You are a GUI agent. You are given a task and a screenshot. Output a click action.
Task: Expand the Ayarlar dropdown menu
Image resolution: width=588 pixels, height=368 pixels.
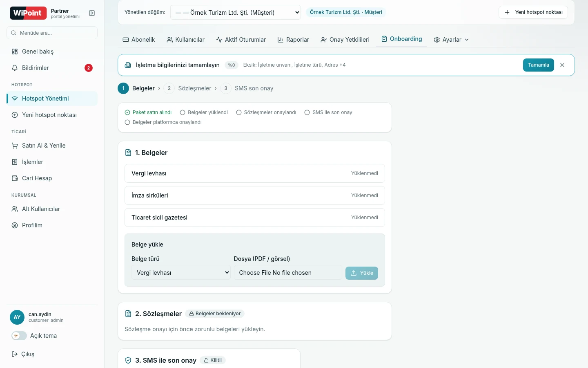click(451, 40)
